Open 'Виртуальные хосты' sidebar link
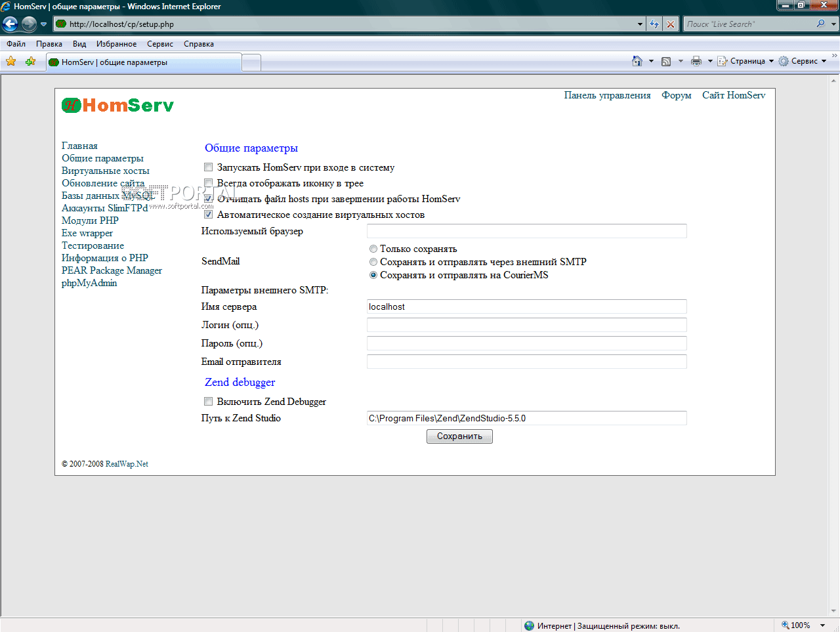The image size is (840, 632). click(x=106, y=171)
